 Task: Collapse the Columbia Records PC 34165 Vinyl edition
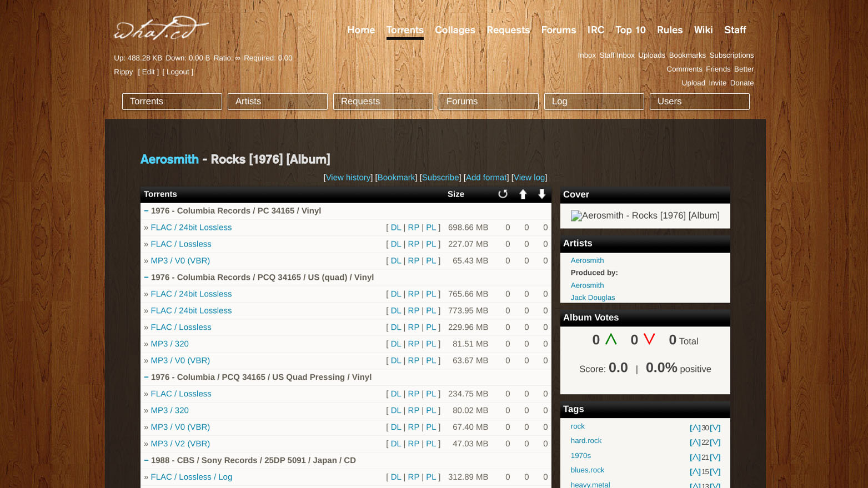pyautogui.click(x=146, y=210)
